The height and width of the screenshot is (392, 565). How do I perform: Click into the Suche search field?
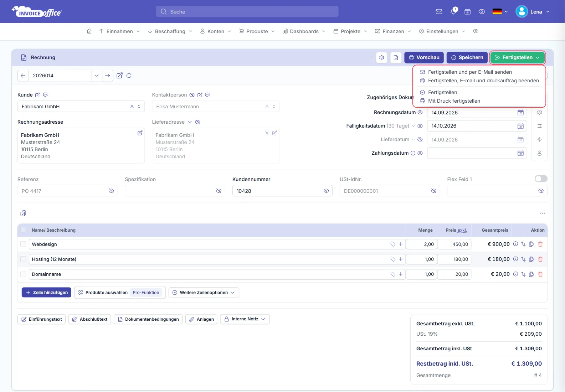(247, 11)
